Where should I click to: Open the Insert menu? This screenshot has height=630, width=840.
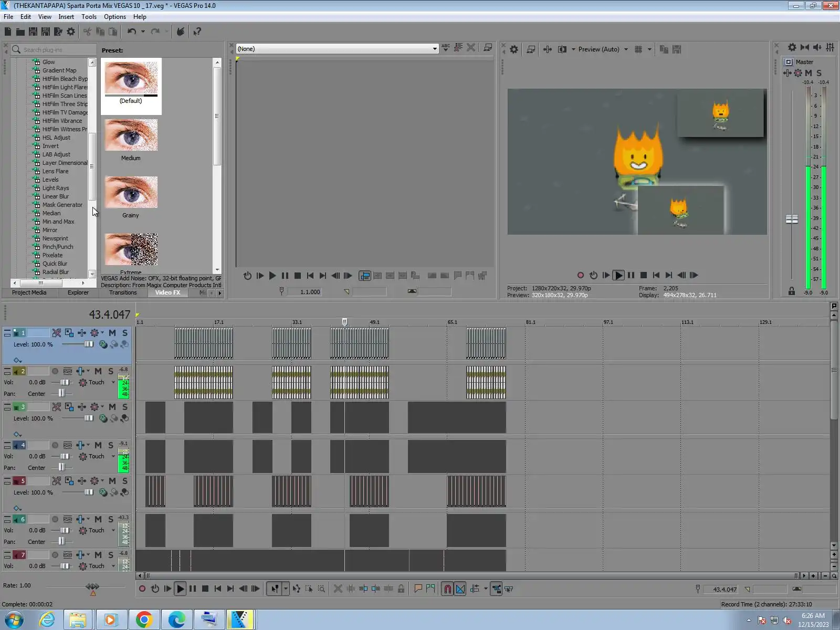point(66,17)
